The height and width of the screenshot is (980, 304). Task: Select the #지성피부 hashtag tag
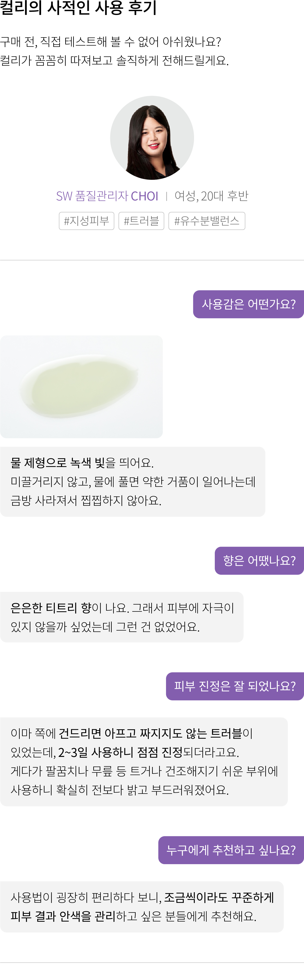coord(87,221)
